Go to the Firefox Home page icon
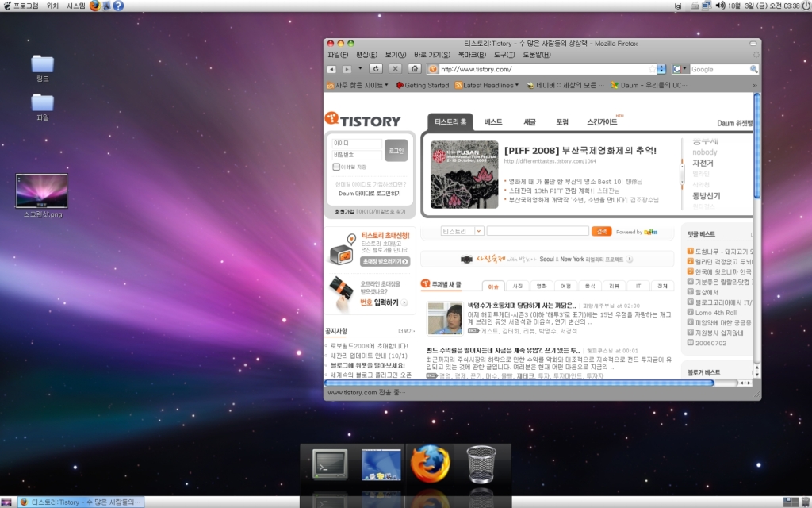 pyautogui.click(x=414, y=68)
